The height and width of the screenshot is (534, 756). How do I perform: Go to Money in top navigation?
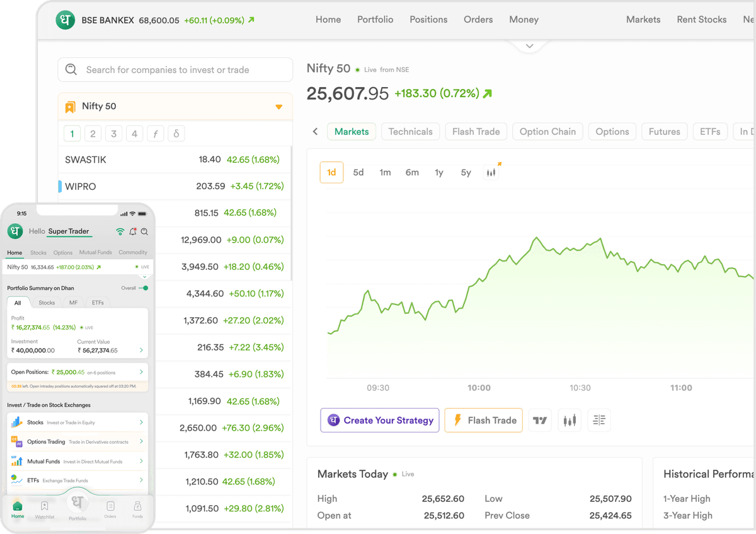pos(524,20)
